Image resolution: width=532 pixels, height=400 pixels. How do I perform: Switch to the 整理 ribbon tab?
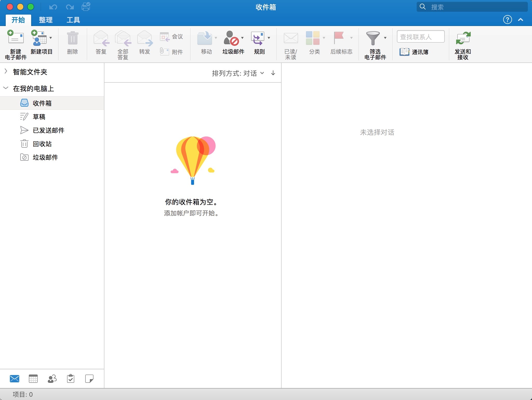[46, 20]
